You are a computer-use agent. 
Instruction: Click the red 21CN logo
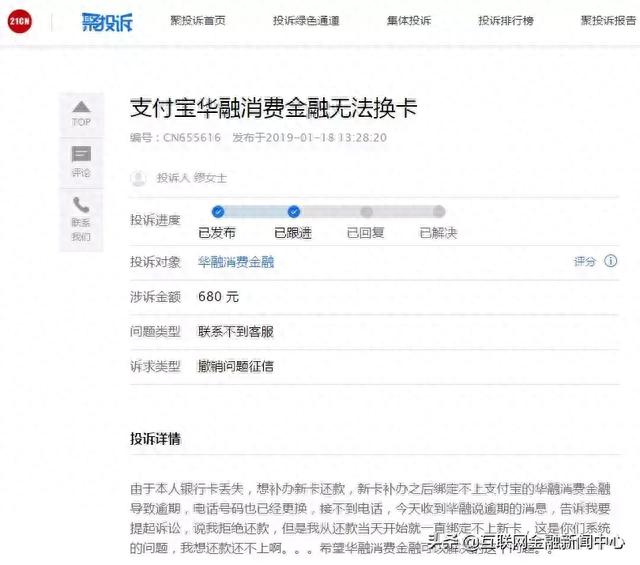point(20,21)
